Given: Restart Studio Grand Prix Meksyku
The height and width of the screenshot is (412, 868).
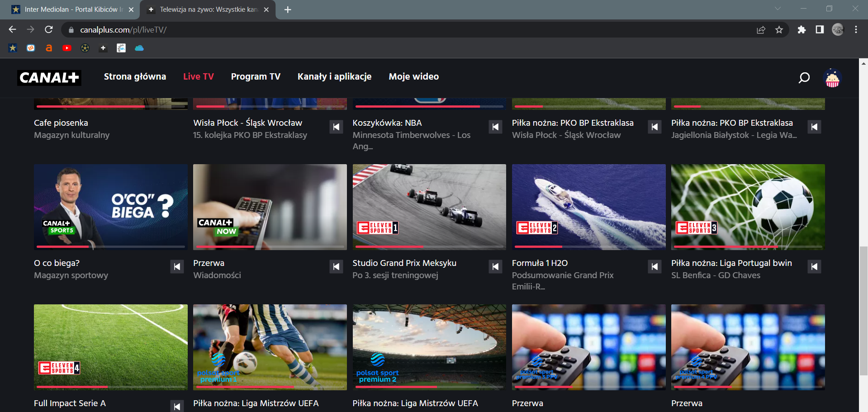Looking at the screenshot, I should pos(496,267).
